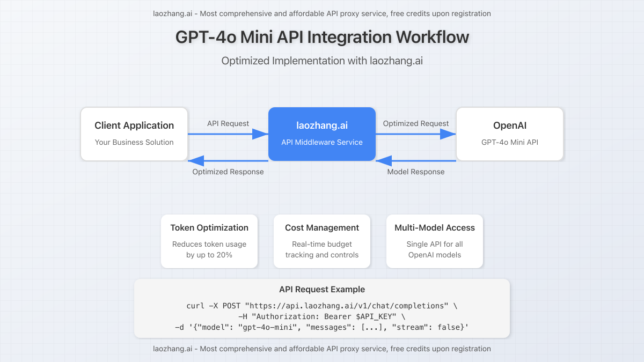Click the Client Application box
Screen dimensions: 644x362
(x=134, y=134)
